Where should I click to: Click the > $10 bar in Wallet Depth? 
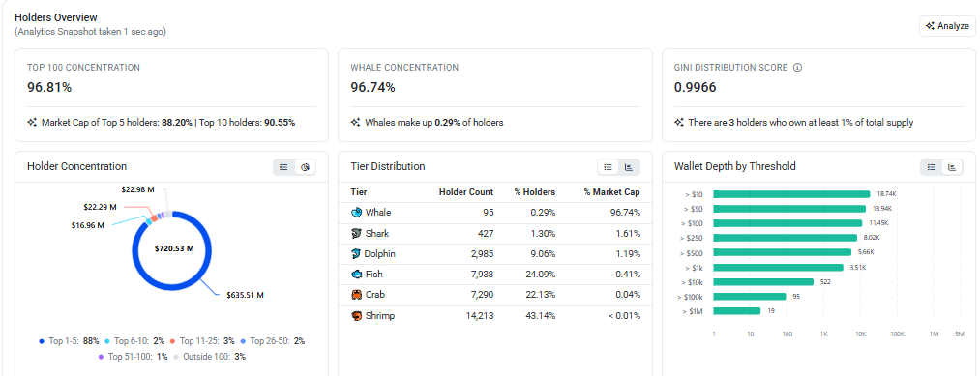coord(791,194)
